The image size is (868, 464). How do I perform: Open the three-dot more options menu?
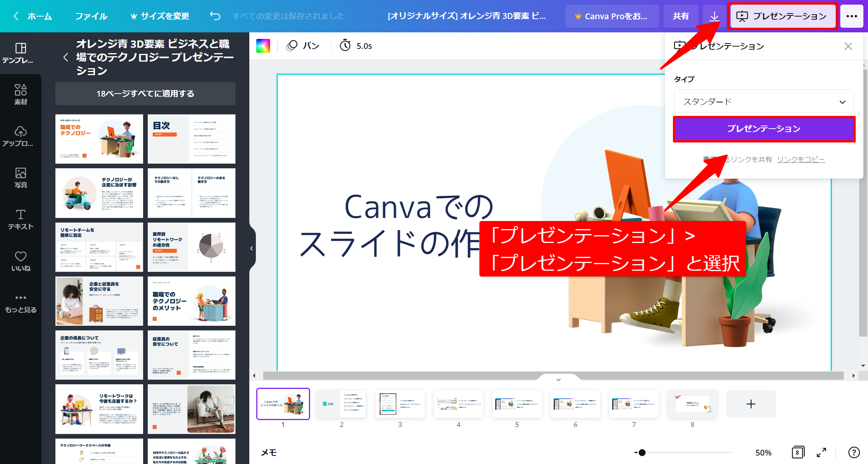(852, 16)
